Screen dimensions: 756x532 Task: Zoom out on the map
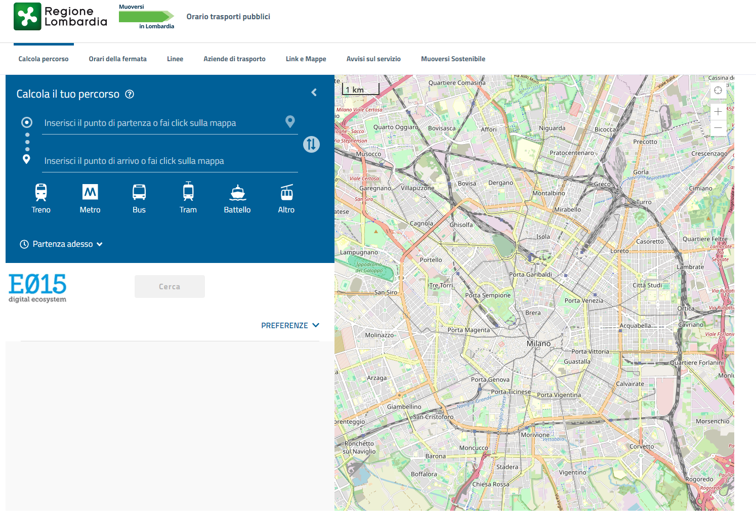[718, 128]
